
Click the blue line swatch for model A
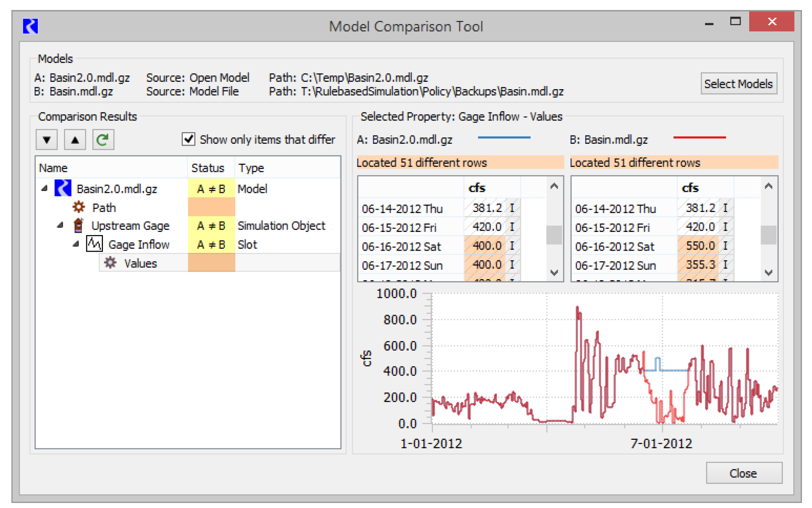pyautogui.click(x=504, y=137)
